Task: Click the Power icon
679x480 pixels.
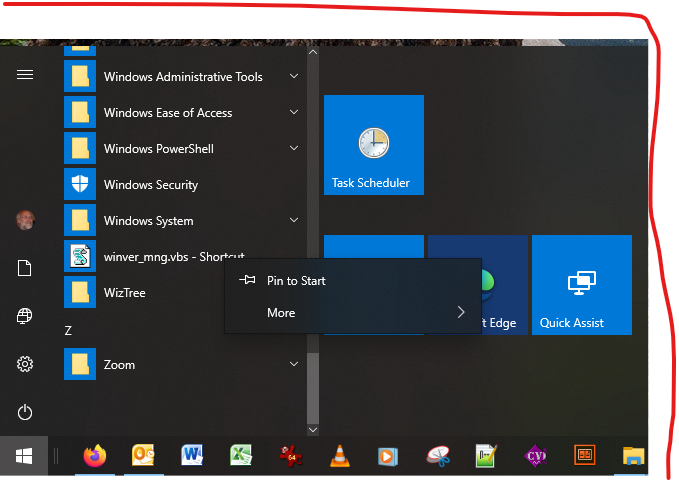Action: coord(25,412)
